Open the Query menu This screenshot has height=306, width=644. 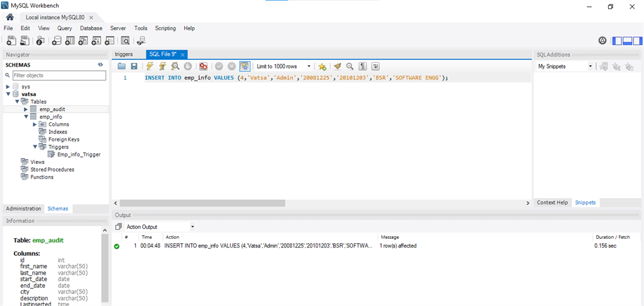65,28
